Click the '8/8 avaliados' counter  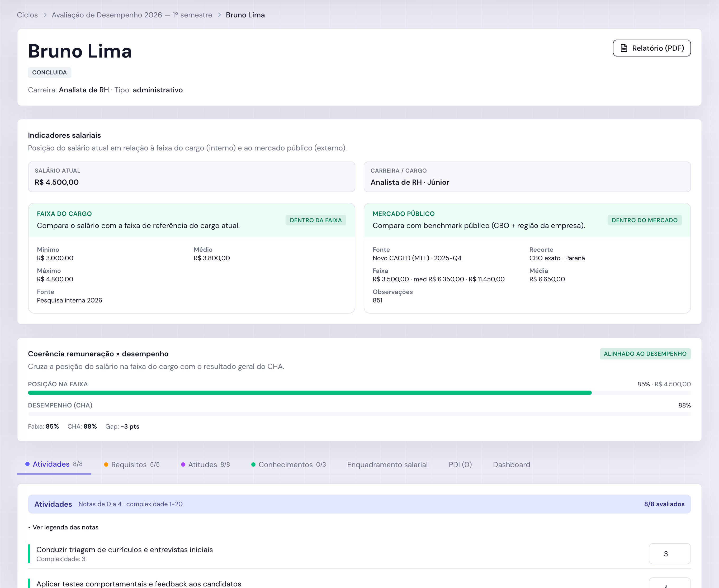pos(664,504)
